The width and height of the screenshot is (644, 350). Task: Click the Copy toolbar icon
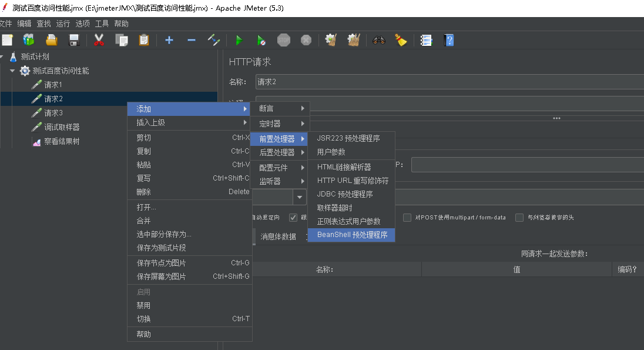coord(122,40)
